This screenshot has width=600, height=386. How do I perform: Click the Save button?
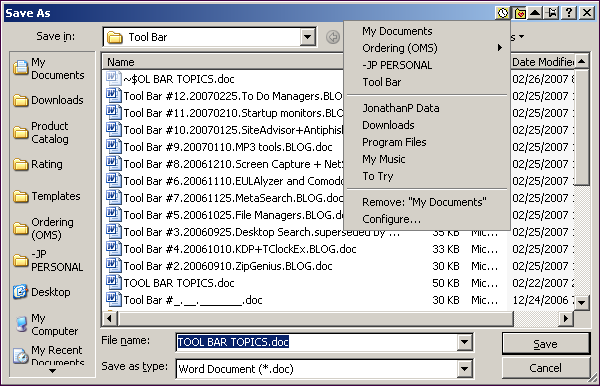[x=546, y=344]
